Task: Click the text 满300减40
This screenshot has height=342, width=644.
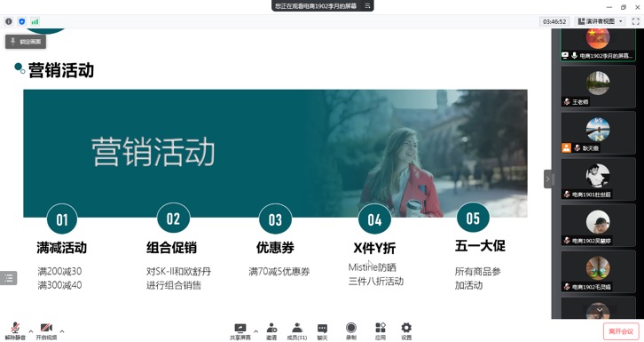Action: (x=59, y=285)
